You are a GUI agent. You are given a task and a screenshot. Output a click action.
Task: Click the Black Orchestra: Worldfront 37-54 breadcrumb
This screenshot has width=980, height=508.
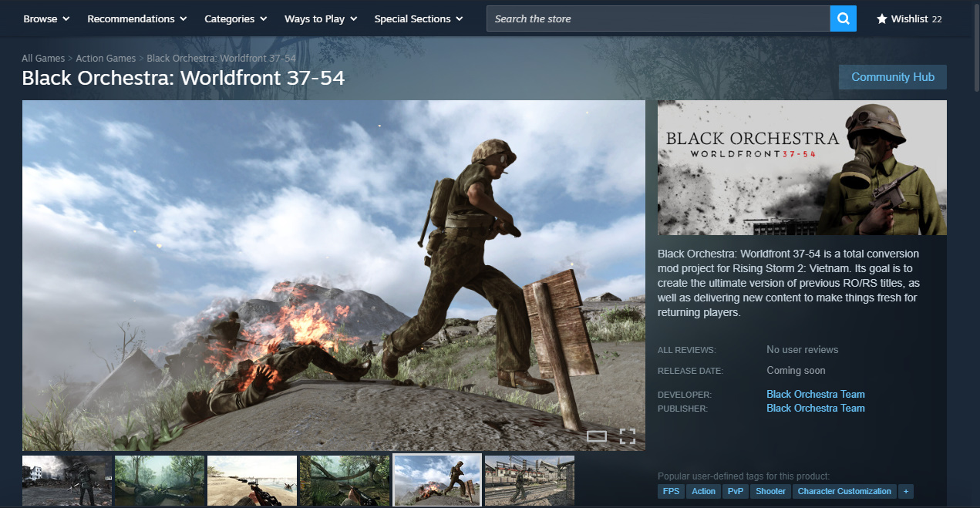coord(221,59)
